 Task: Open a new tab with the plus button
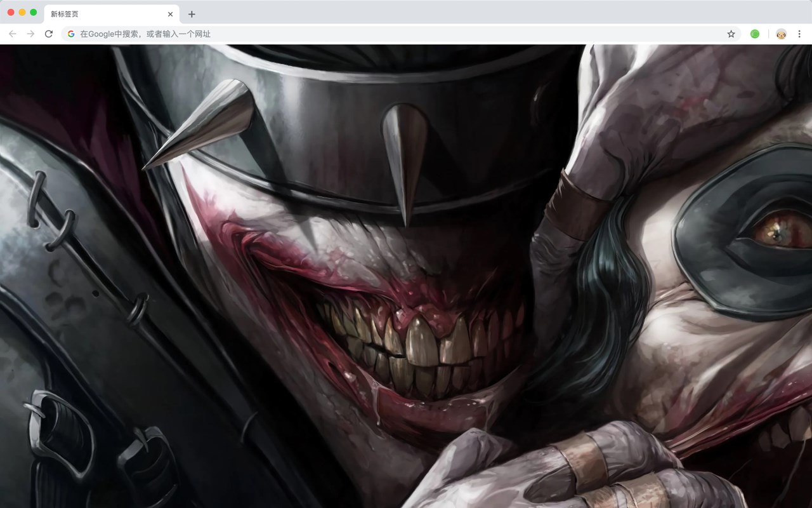click(x=192, y=14)
